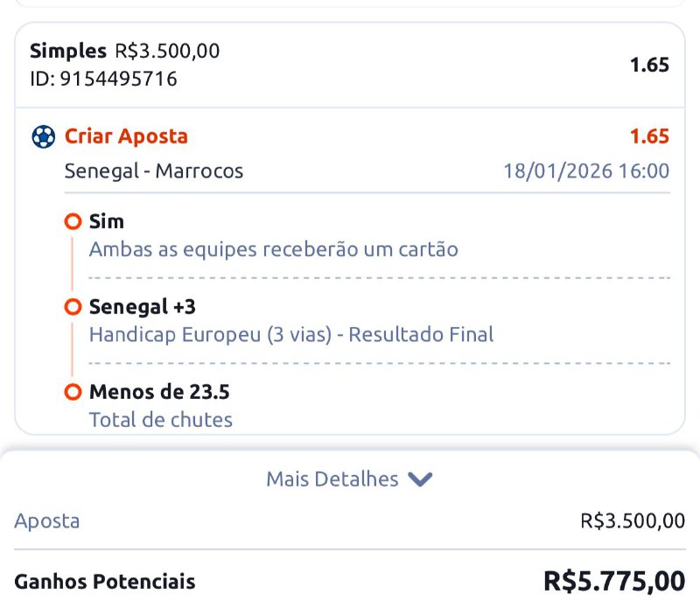
Task: Click the Ganhos Potenciais amount R$5.775,00
Action: (614, 581)
